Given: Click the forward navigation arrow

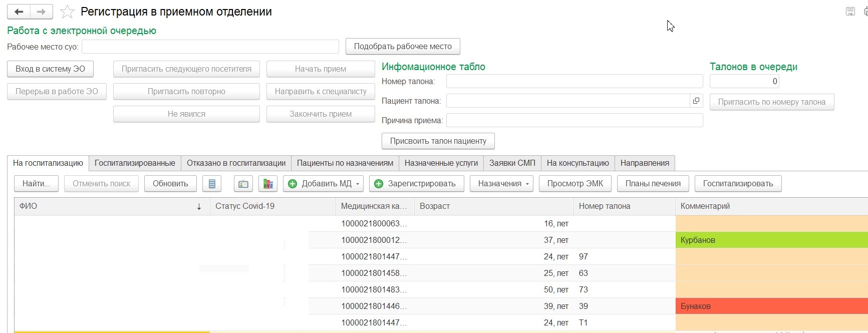Looking at the screenshot, I should click(x=42, y=12).
